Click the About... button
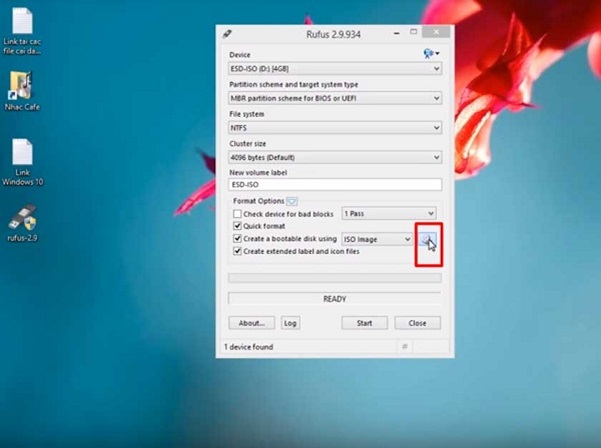Viewport: 601px width, 448px height. (x=252, y=323)
